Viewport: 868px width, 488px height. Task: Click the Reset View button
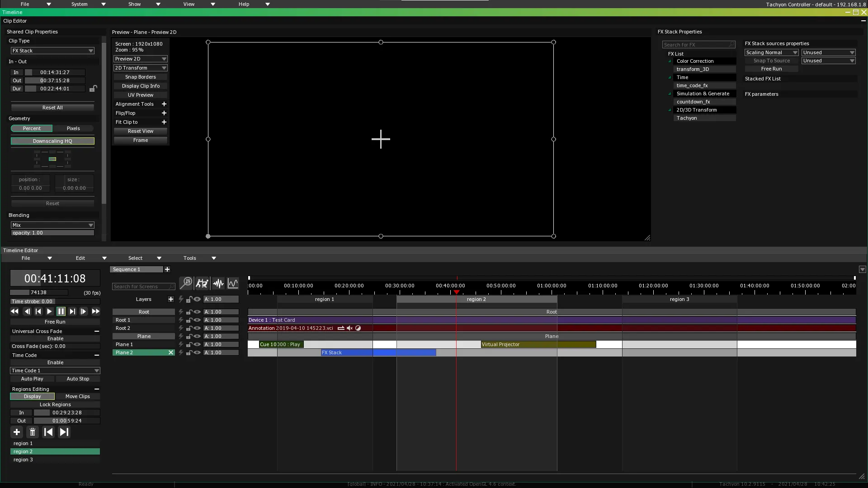pos(141,131)
